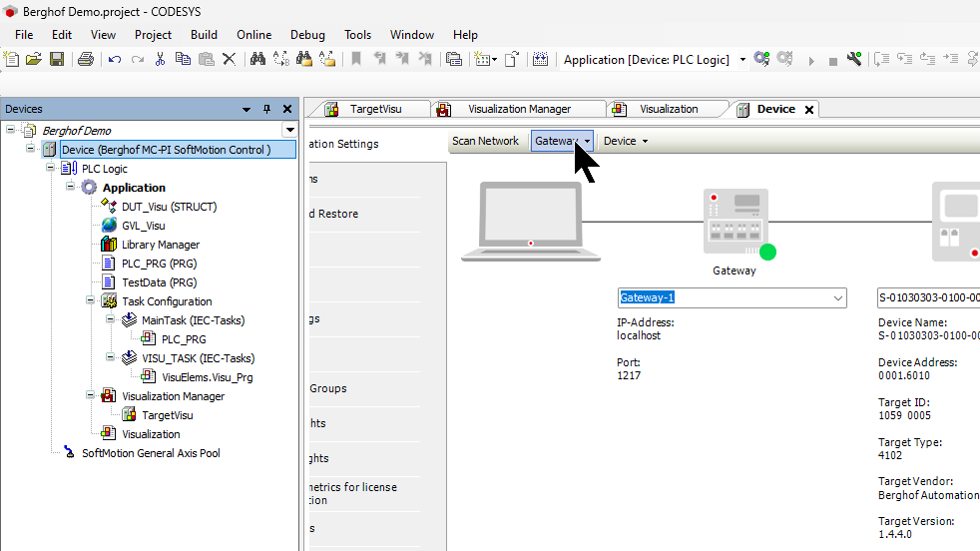
Task: Print using the printer toolbar icon
Action: tap(86, 60)
